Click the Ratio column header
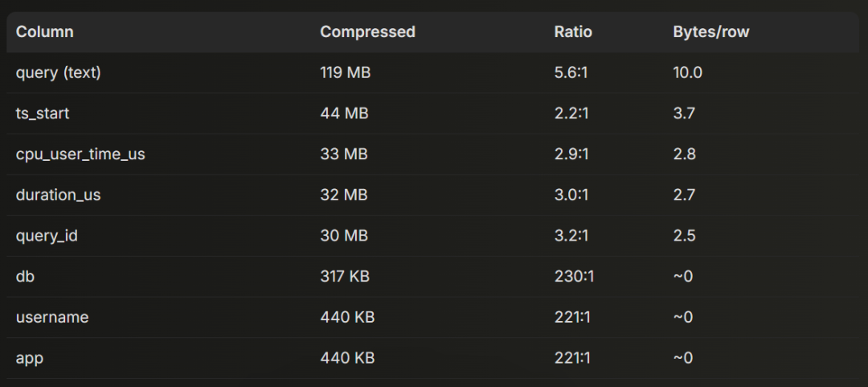Screen dimensions: 868x387 pyautogui.click(x=573, y=32)
